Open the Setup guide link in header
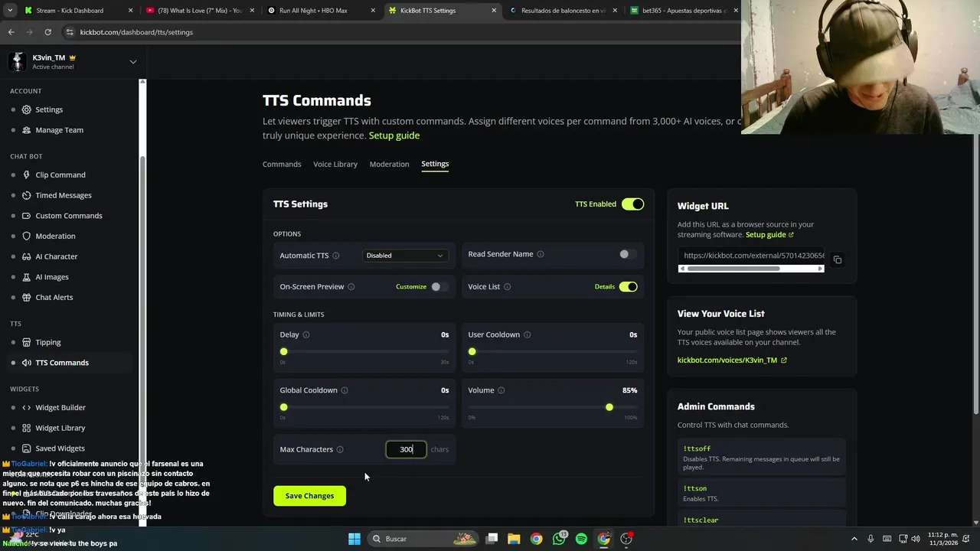Screen dimensions: 980x551 coord(394,135)
